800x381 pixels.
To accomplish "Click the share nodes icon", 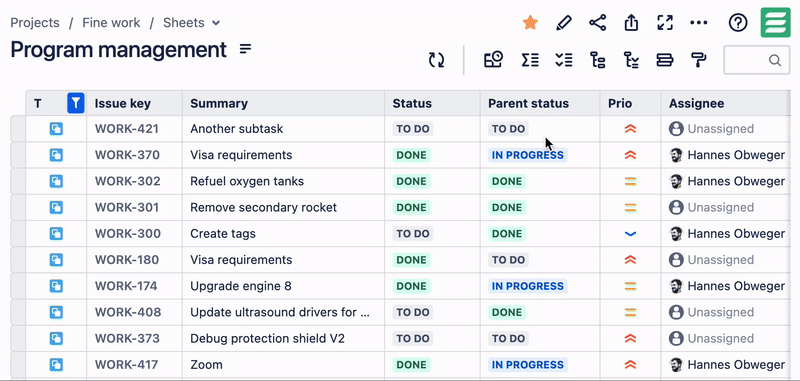I will coord(597,22).
